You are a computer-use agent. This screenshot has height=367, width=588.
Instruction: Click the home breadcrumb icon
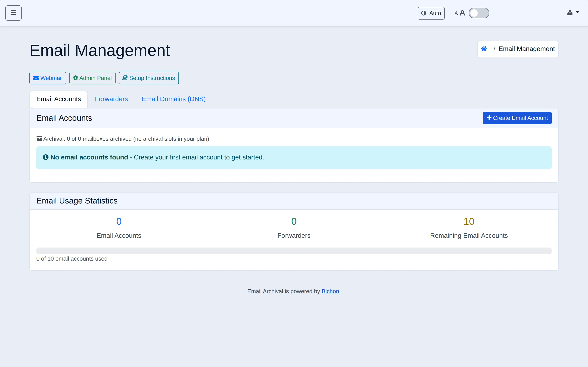click(x=483, y=49)
